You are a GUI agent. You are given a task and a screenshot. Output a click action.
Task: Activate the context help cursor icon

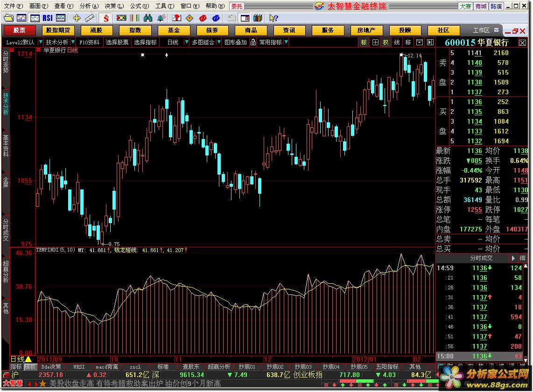pyautogui.click(x=274, y=18)
